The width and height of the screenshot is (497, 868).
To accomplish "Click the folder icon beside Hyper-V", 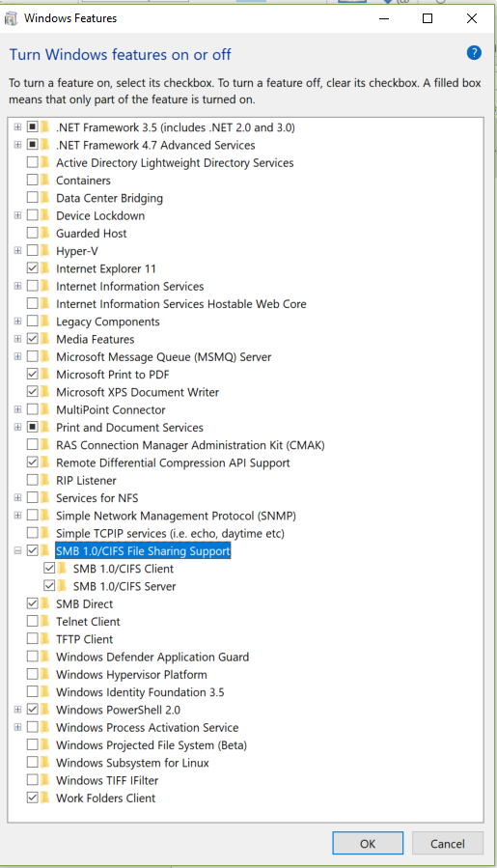I will point(44,251).
